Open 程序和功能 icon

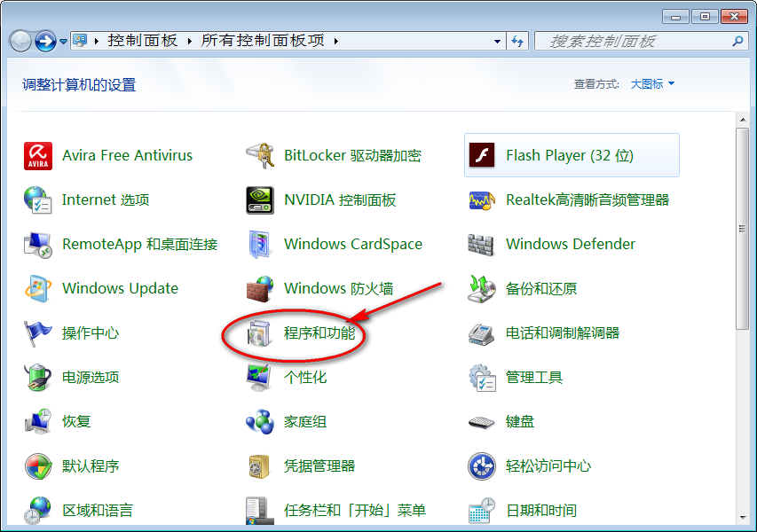(260, 333)
